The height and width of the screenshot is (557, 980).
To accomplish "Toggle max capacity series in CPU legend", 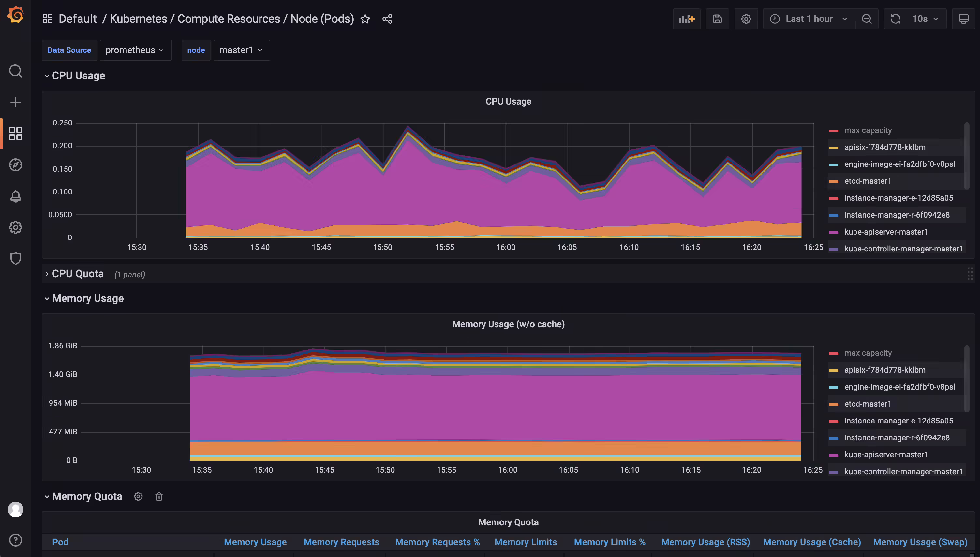I will pyautogui.click(x=868, y=130).
